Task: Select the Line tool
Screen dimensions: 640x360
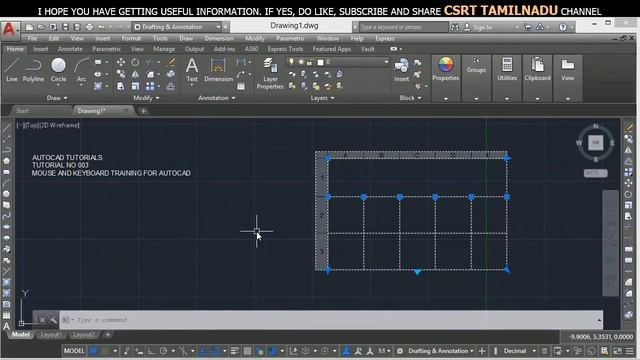Action: 12,70
